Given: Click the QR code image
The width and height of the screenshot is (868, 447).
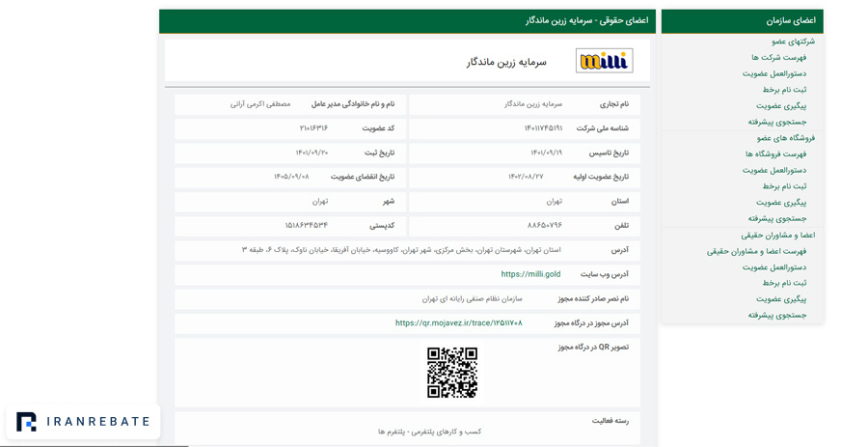Looking at the screenshot, I should (451, 373).
